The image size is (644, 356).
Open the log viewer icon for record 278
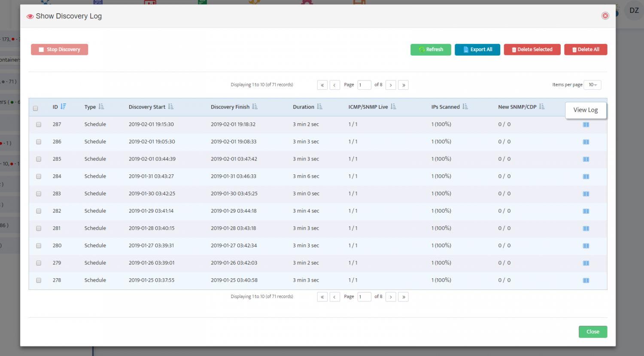[x=586, y=280]
